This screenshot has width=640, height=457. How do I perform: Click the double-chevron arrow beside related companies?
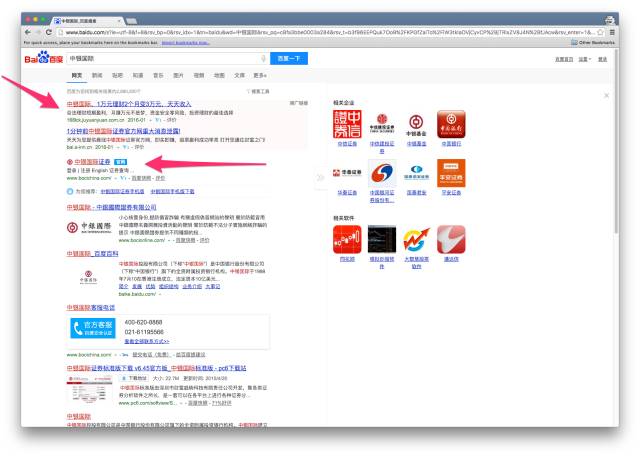pyautogui.click(x=321, y=177)
